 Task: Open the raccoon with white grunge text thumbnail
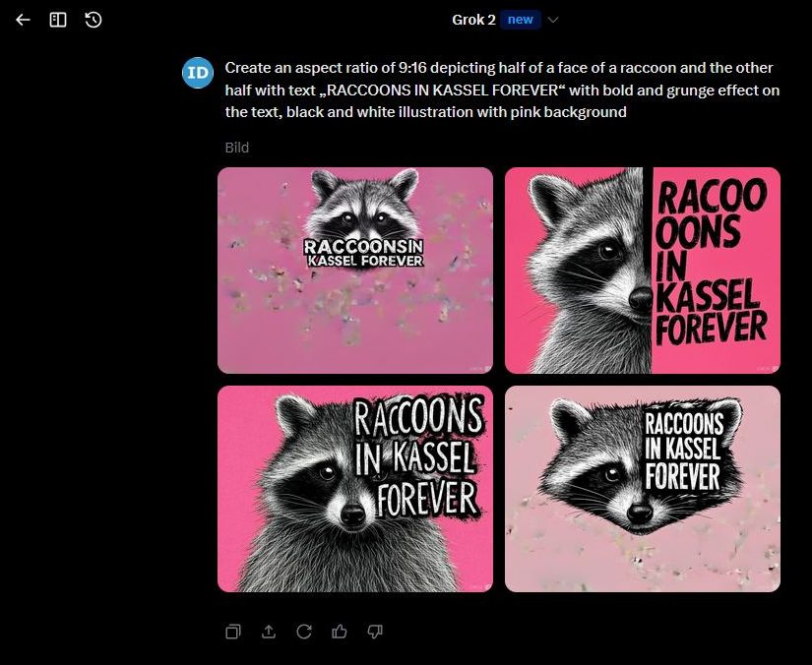355,489
